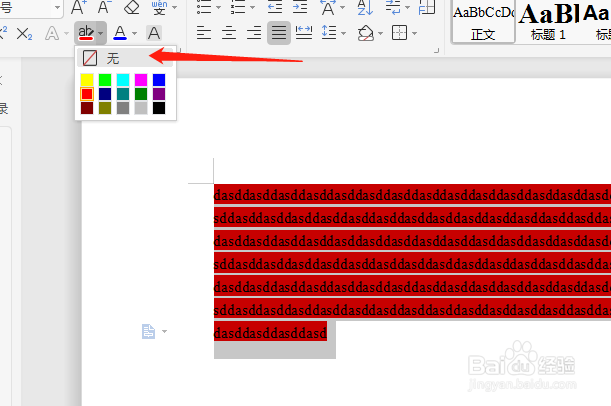Pick the teal highlight swatch
611x406 pixels.
coord(123,94)
